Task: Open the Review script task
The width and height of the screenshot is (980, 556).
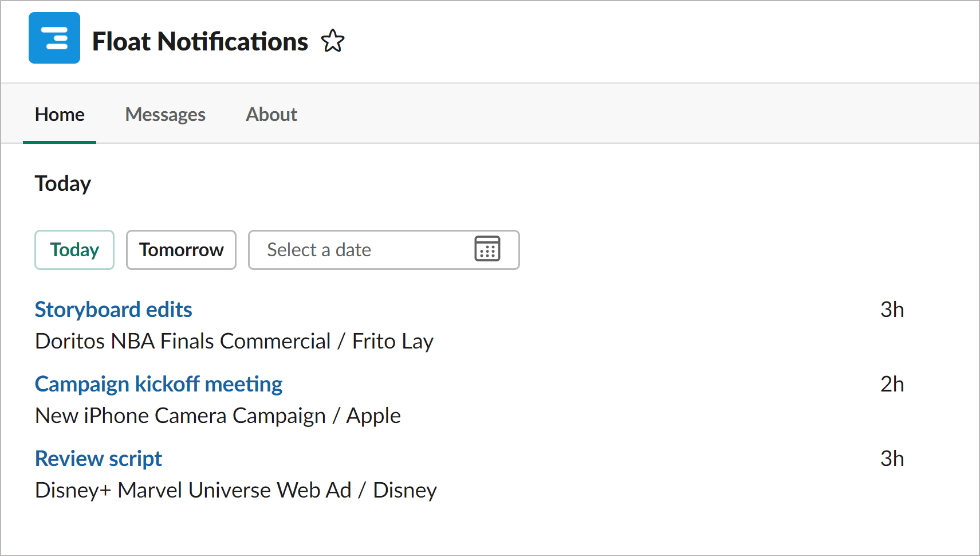Action: [99, 459]
